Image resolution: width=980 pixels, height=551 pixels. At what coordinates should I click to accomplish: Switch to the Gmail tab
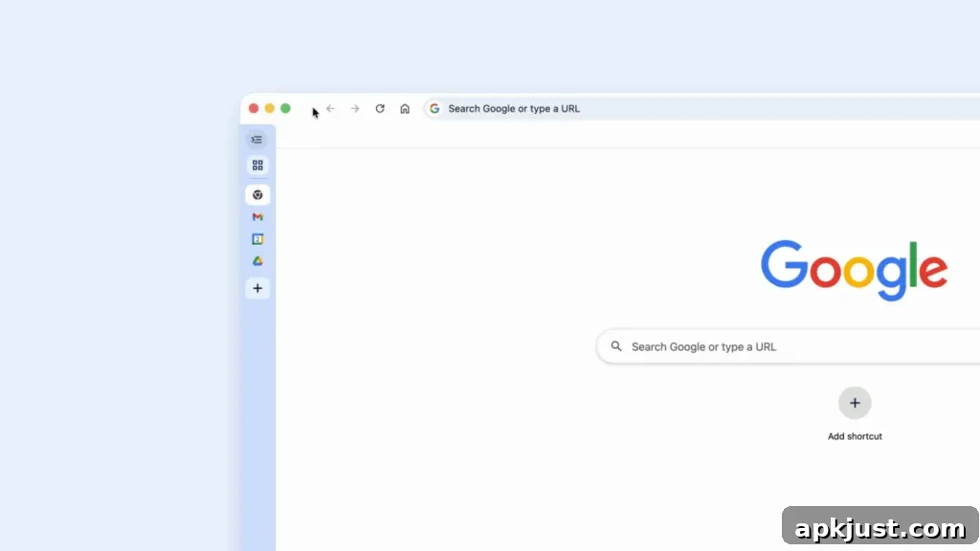point(257,217)
